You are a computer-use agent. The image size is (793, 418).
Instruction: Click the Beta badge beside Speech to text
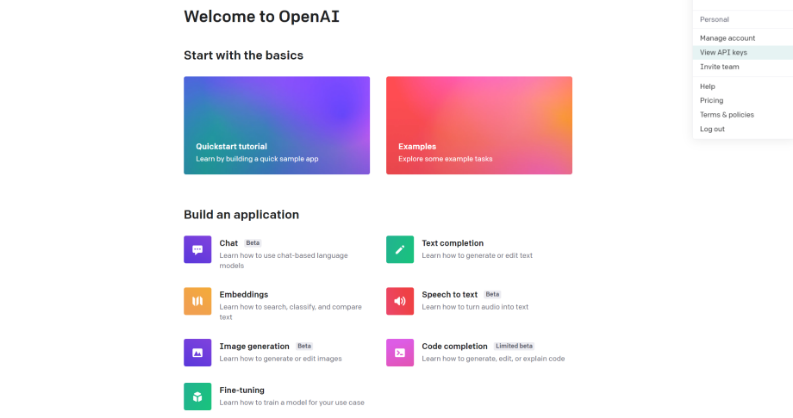tap(492, 295)
